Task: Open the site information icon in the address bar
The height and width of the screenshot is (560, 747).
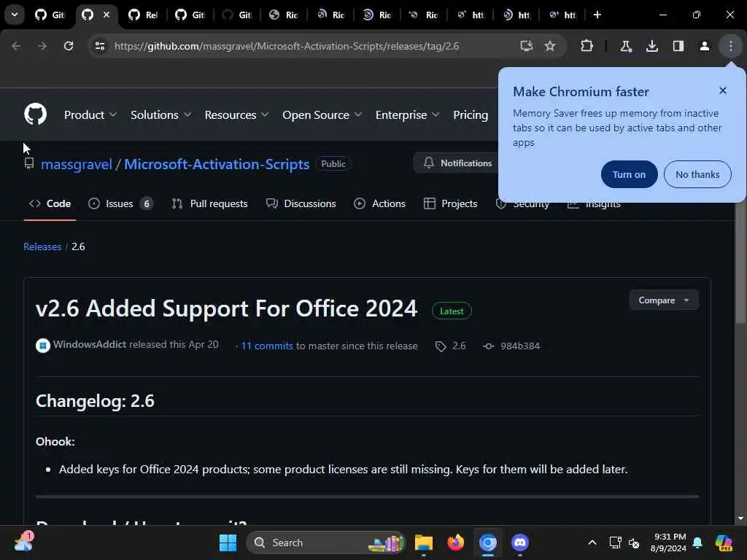Action: point(100,46)
